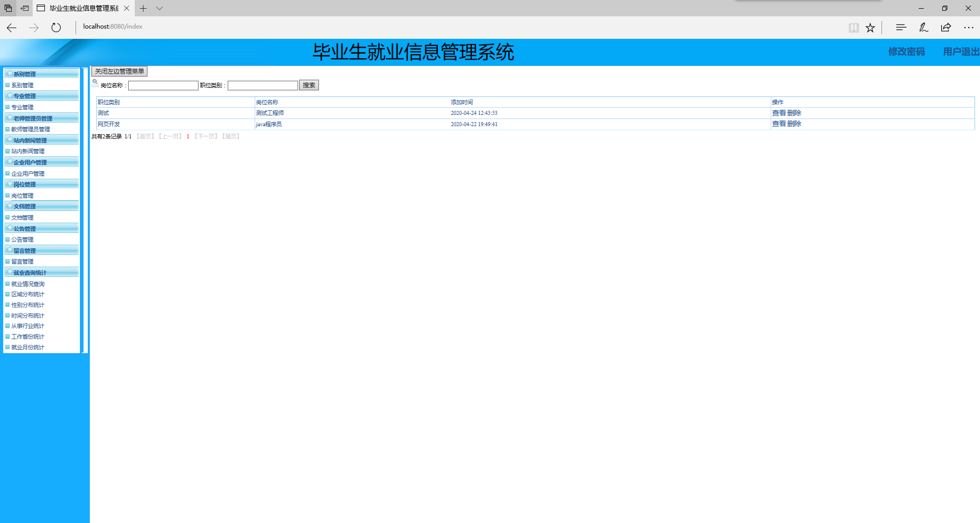Click the 上一页 pagination link

pyautogui.click(x=170, y=136)
